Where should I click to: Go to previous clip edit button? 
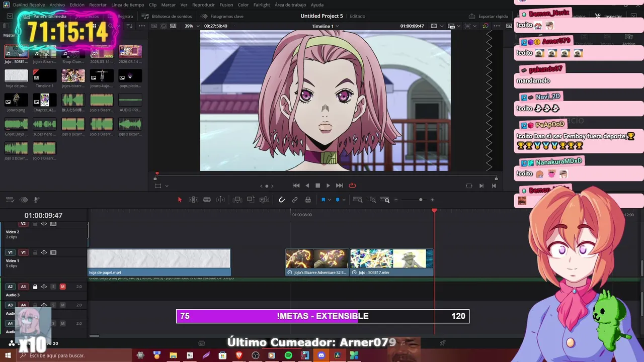[494, 186]
